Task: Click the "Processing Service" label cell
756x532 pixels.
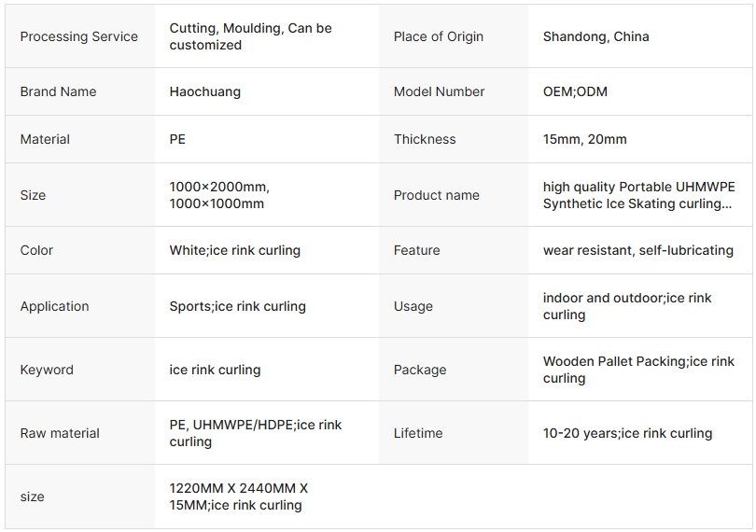Action: coord(78,36)
